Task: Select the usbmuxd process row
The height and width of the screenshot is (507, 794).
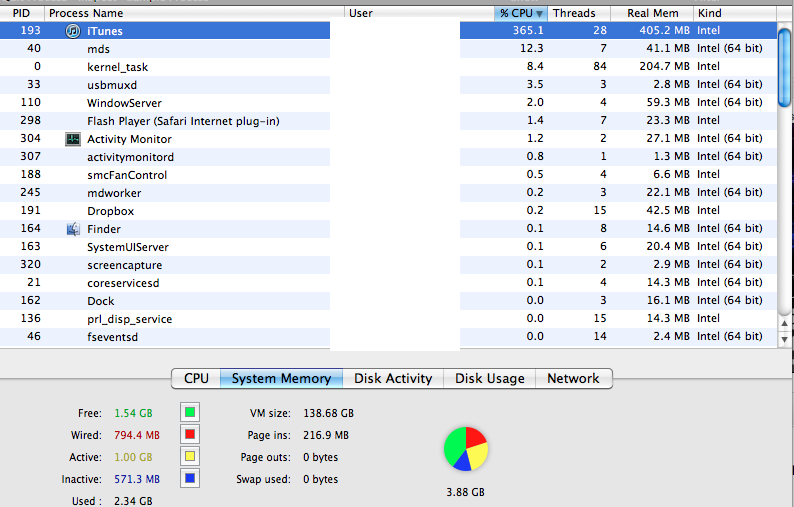Action: pos(388,85)
